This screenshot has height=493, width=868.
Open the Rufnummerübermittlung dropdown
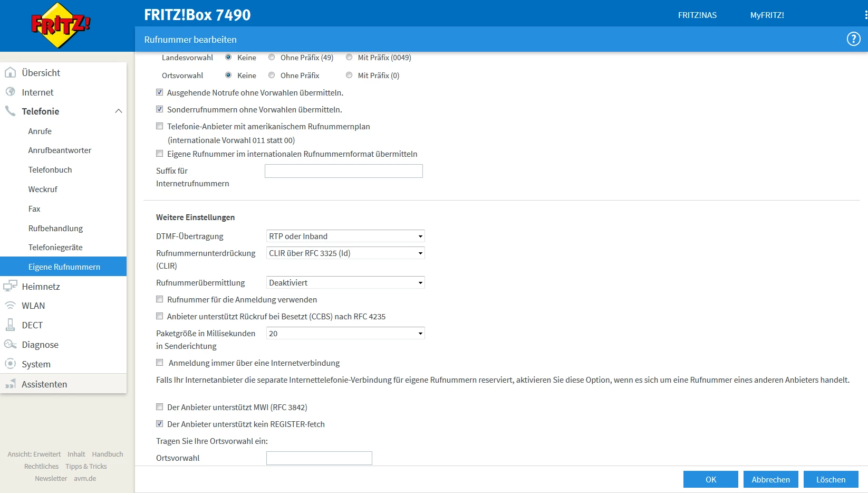coord(345,282)
